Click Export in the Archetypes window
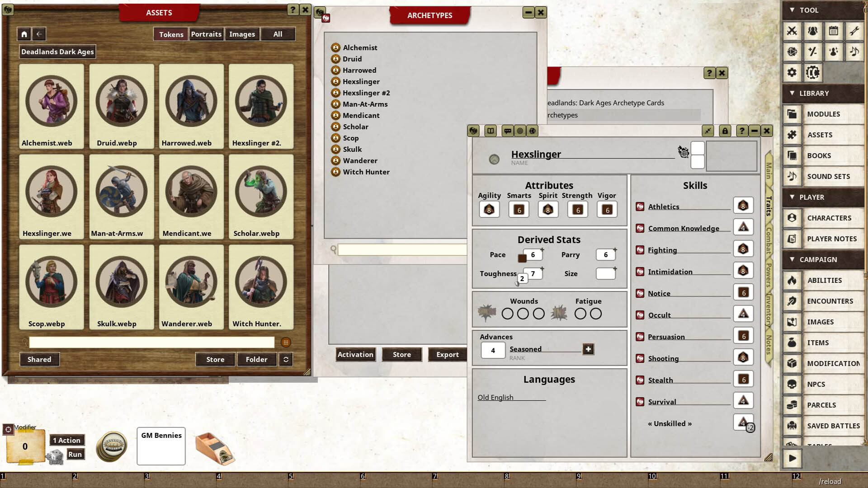The height and width of the screenshot is (488, 868). 447,355
